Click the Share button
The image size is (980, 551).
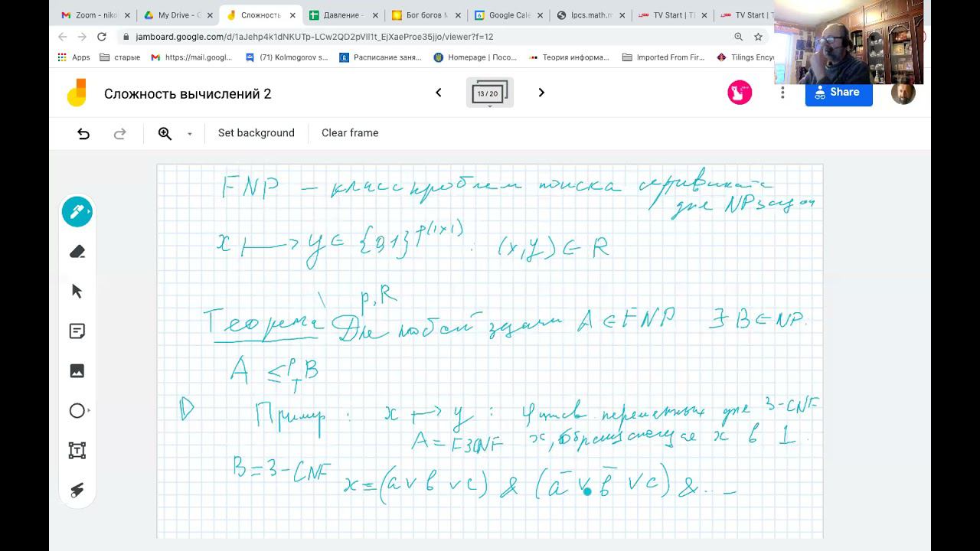pos(838,93)
